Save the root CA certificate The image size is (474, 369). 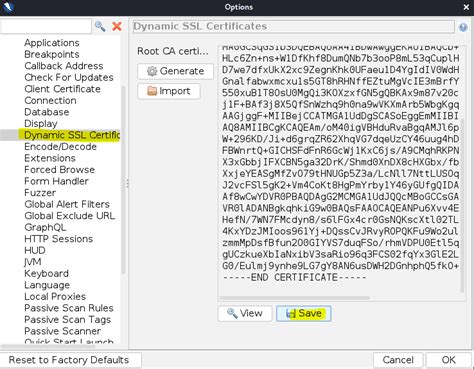304,313
